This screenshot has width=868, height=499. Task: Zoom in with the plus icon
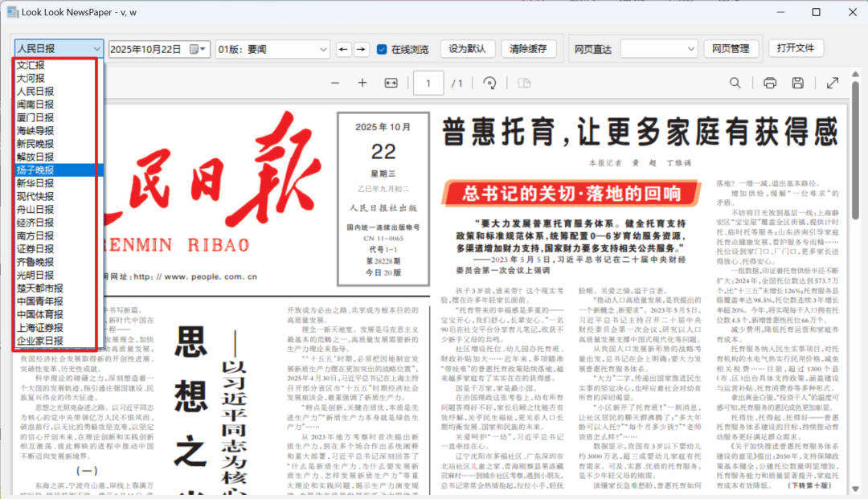(362, 82)
